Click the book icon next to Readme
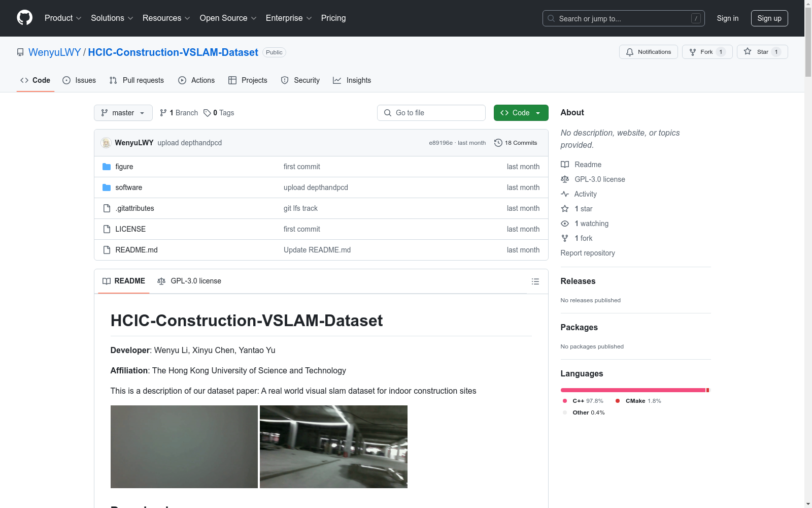This screenshot has height=508, width=812. point(565,165)
